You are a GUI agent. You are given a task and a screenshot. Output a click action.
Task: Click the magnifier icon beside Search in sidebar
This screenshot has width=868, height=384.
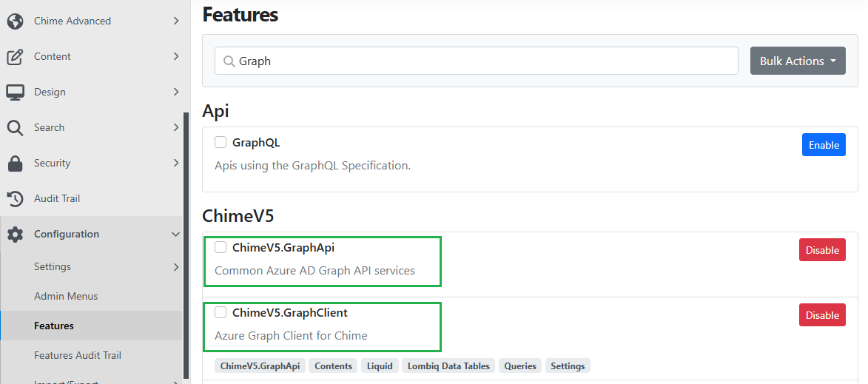tap(15, 127)
